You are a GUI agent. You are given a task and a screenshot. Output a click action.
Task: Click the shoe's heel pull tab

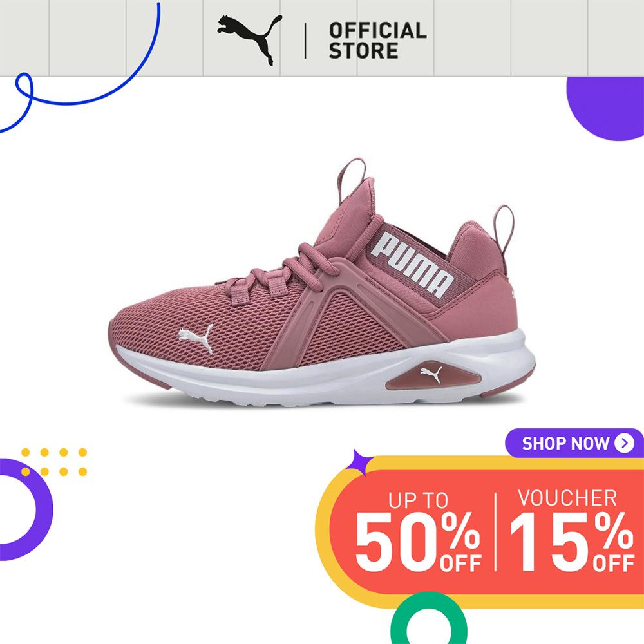504,229
